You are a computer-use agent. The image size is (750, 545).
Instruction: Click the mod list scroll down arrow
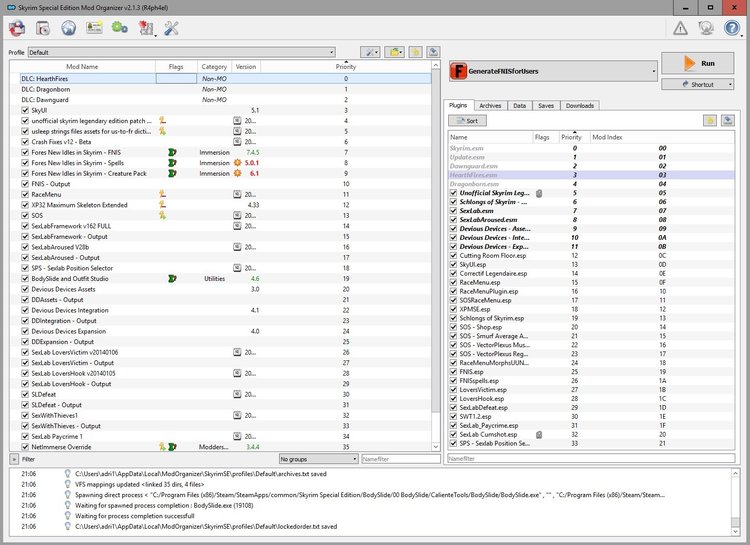pos(436,446)
